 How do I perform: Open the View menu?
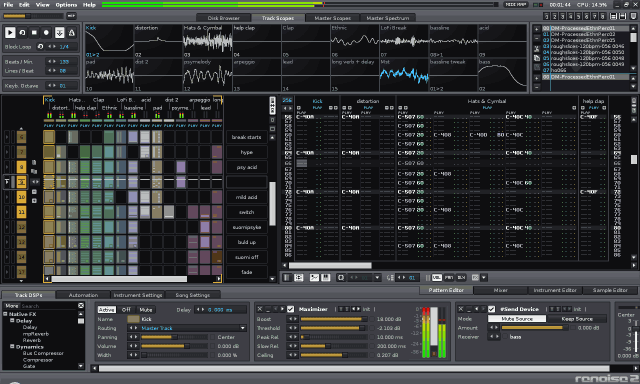point(42,5)
